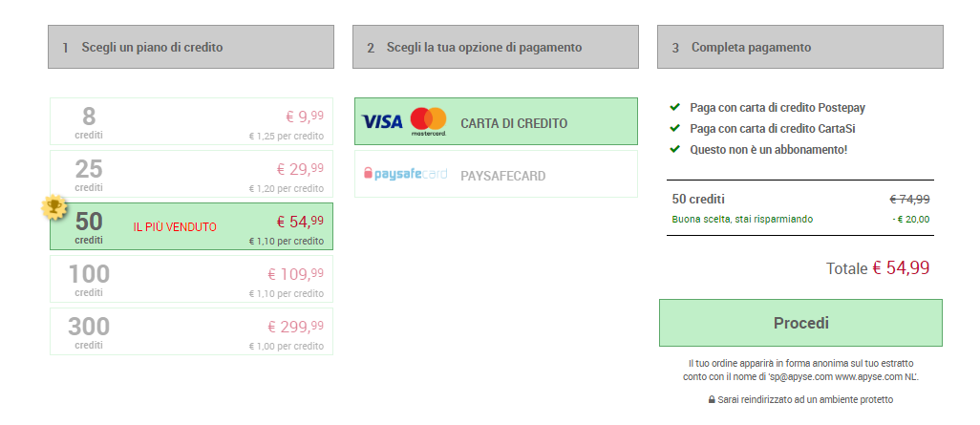
Task: Click the Totale € 54,99 amount
Action: coord(900,268)
